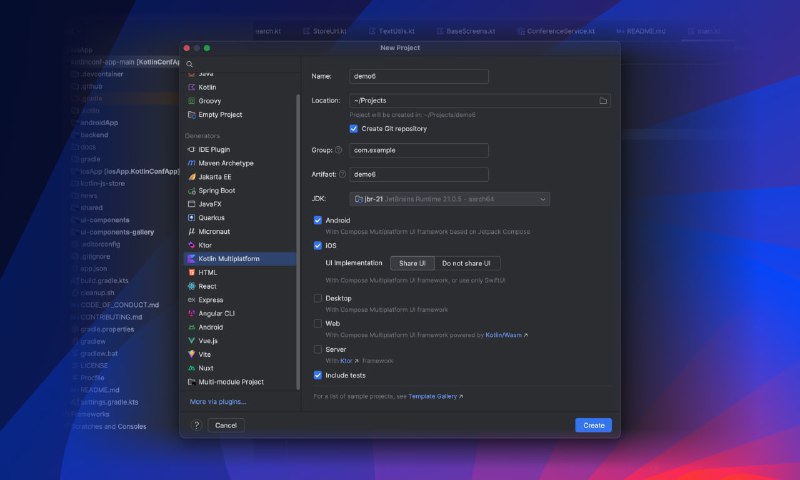
Task: Select settings.gradle.kts in the background project tree
Action: click(109, 402)
